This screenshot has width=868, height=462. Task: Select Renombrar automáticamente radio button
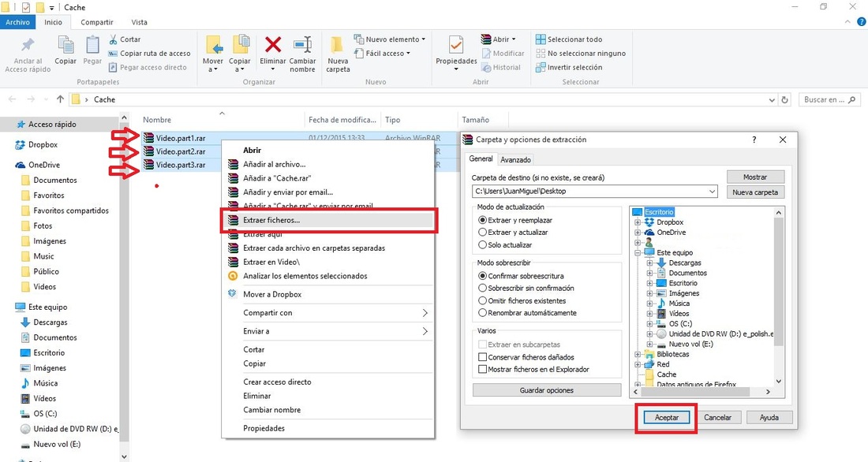482,313
